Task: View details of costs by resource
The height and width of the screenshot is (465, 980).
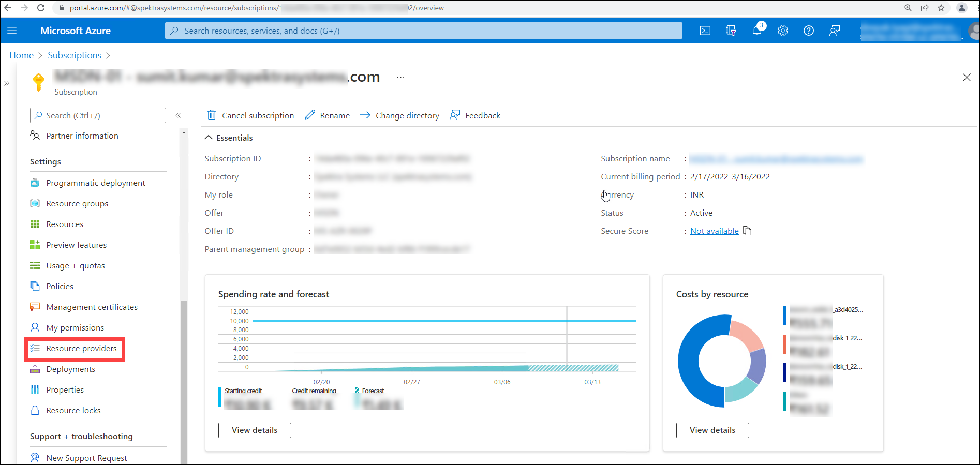Action: [712, 430]
